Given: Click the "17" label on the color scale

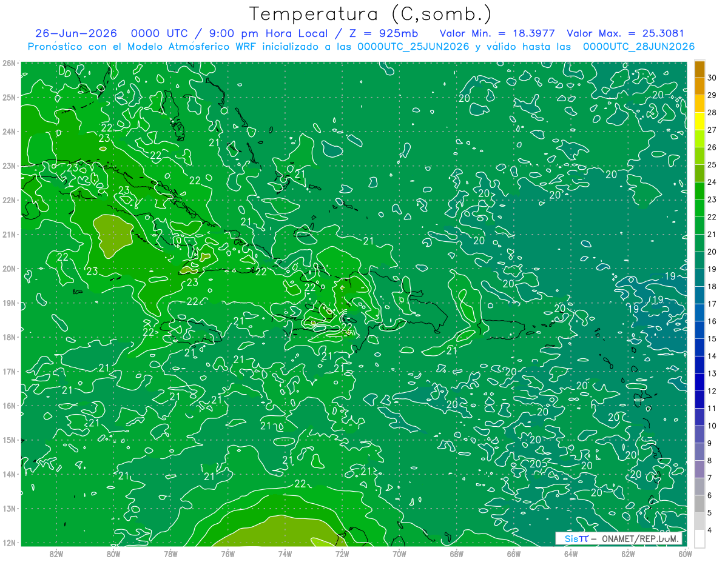Looking at the screenshot, I should 712,303.
